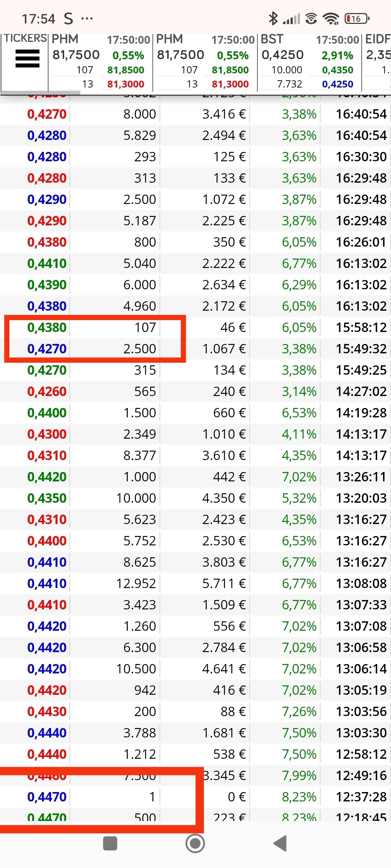Select the trade at 13:03:30
Screen dimensions: 391x868
click(x=195, y=733)
